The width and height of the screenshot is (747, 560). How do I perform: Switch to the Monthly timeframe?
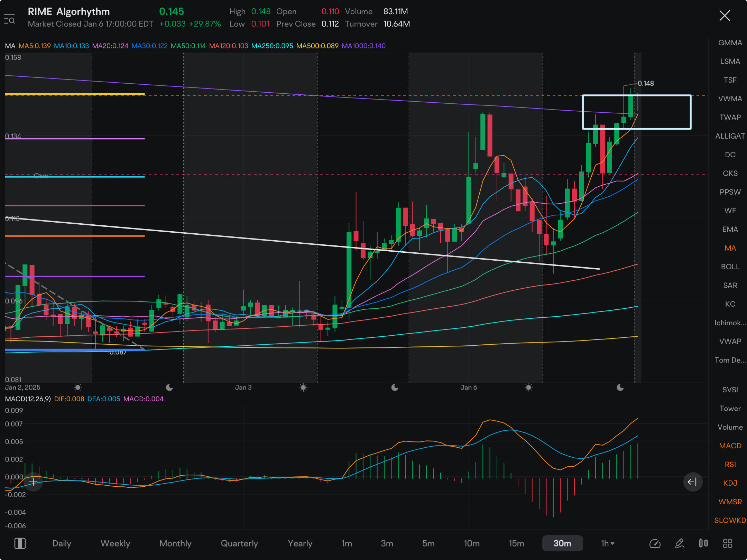pyautogui.click(x=175, y=543)
